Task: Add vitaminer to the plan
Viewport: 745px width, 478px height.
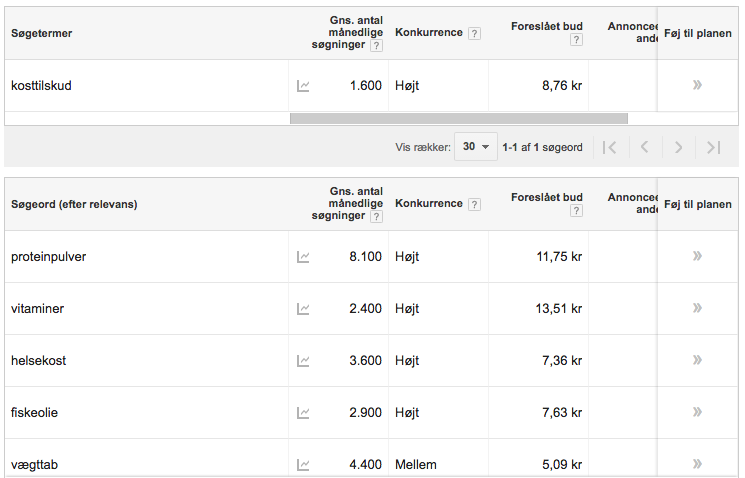Action: (x=697, y=308)
